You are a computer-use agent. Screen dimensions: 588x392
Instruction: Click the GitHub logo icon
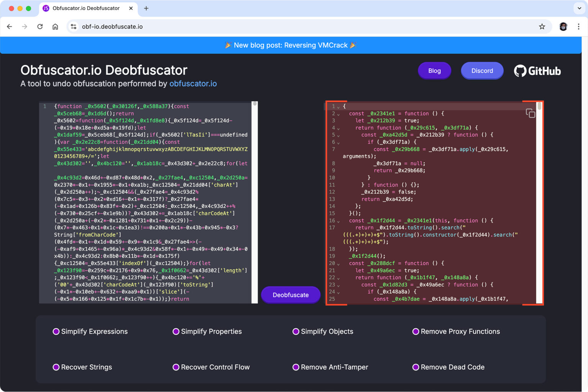520,70
